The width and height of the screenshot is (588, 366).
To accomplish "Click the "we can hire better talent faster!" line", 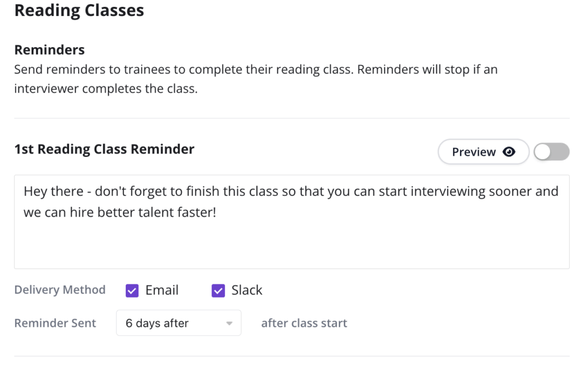I will (x=120, y=213).
